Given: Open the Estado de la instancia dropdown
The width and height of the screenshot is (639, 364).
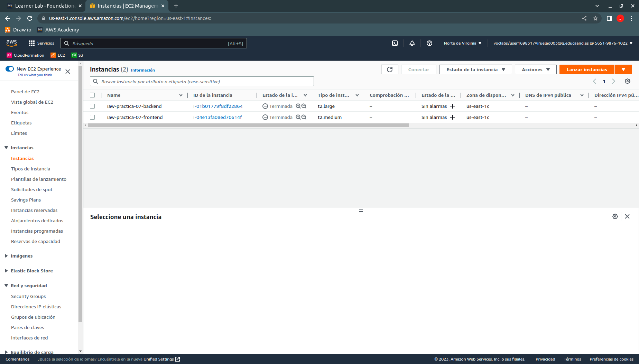Looking at the screenshot, I should (x=475, y=69).
